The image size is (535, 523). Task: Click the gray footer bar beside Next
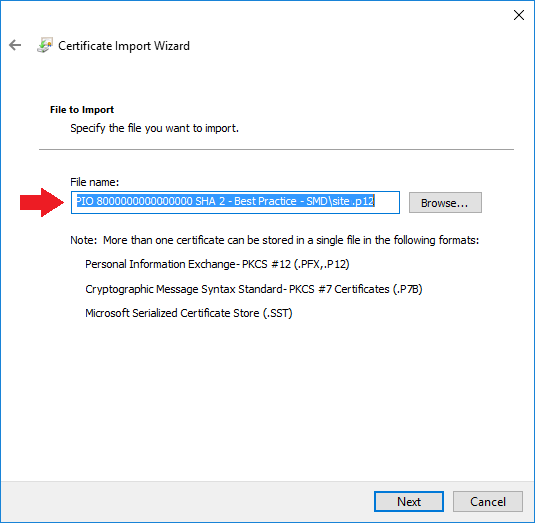coord(187,501)
